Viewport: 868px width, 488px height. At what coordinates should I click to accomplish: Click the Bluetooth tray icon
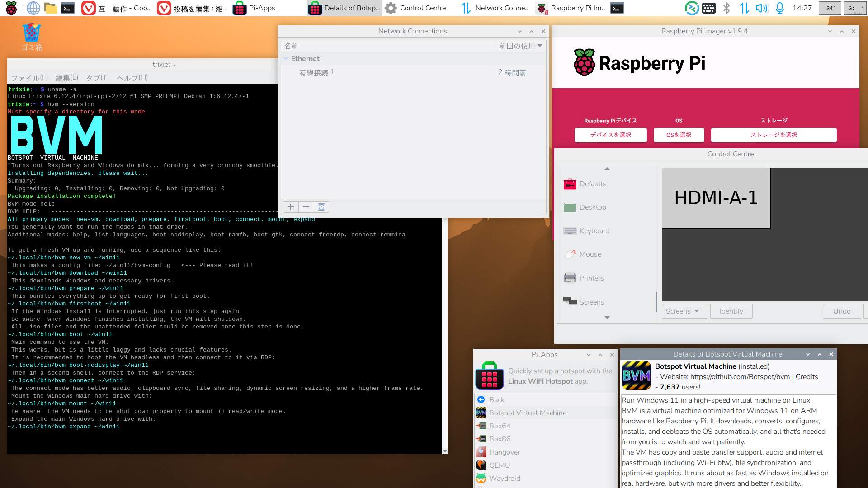[726, 8]
